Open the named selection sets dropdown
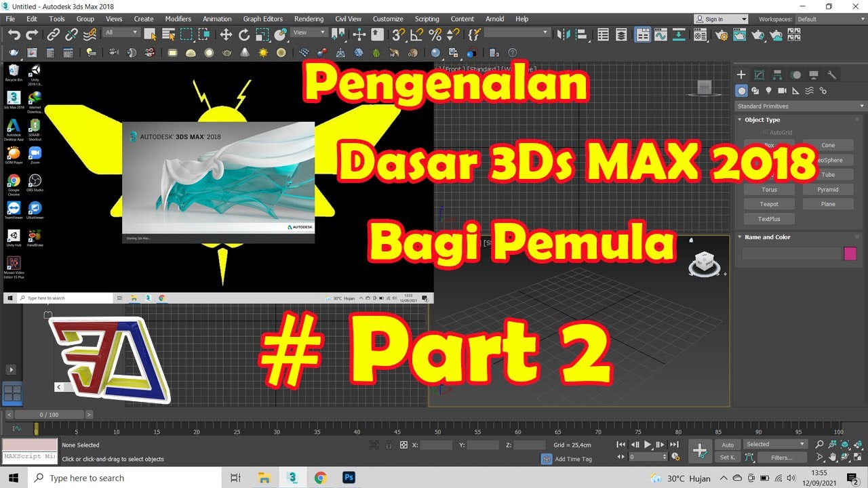 pyautogui.click(x=517, y=33)
